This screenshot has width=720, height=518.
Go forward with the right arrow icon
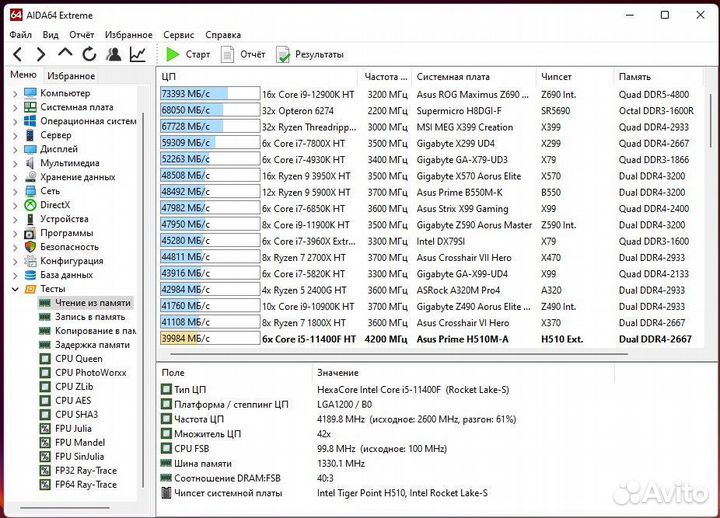click(41, 55)
